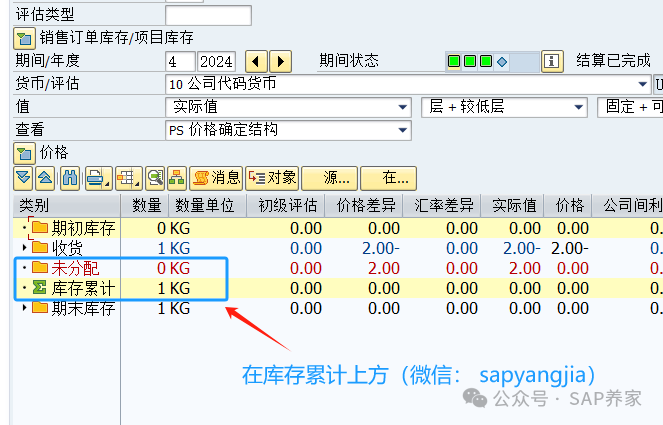
Task: Click the 价格 column header
Action: (568, 206)
